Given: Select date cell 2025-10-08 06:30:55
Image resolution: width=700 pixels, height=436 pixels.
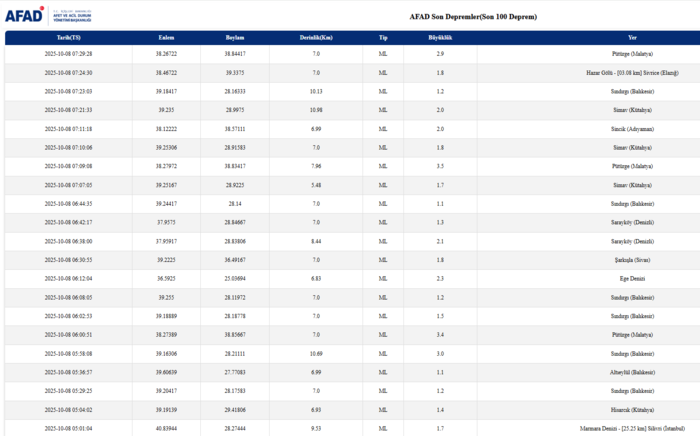Looking at the screenshot, I should click(68, 260).
